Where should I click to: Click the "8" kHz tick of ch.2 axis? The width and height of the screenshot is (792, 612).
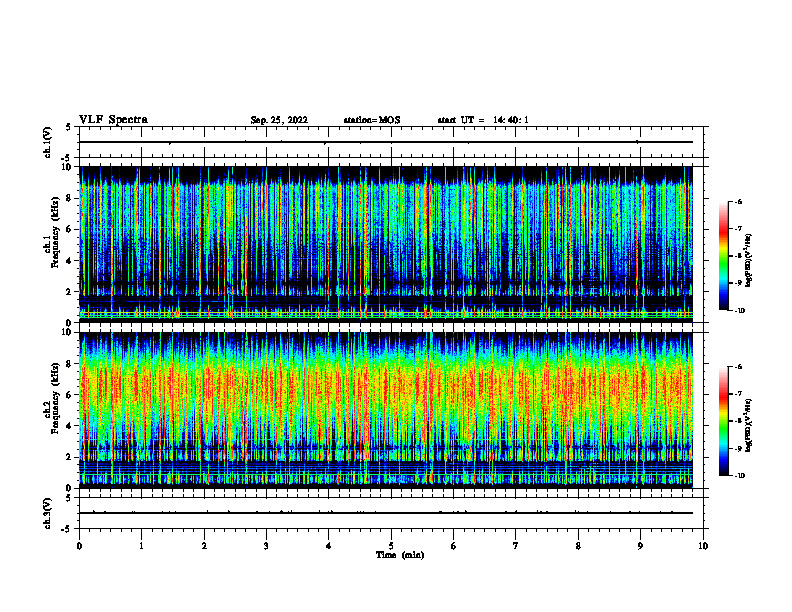pyautogui.click(x=69, y=364)
